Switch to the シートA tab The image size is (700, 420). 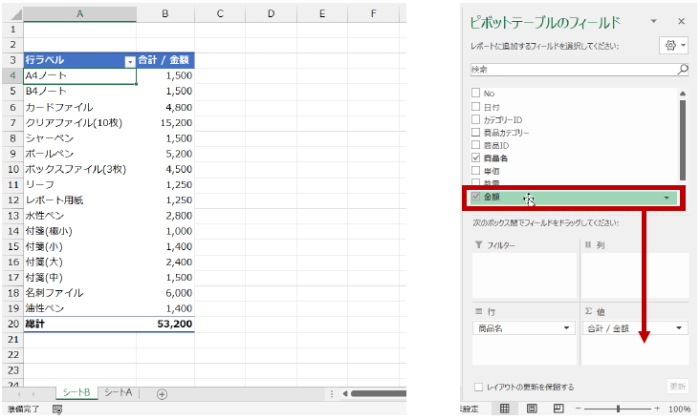pyautogui.click(x=118, y=393)
